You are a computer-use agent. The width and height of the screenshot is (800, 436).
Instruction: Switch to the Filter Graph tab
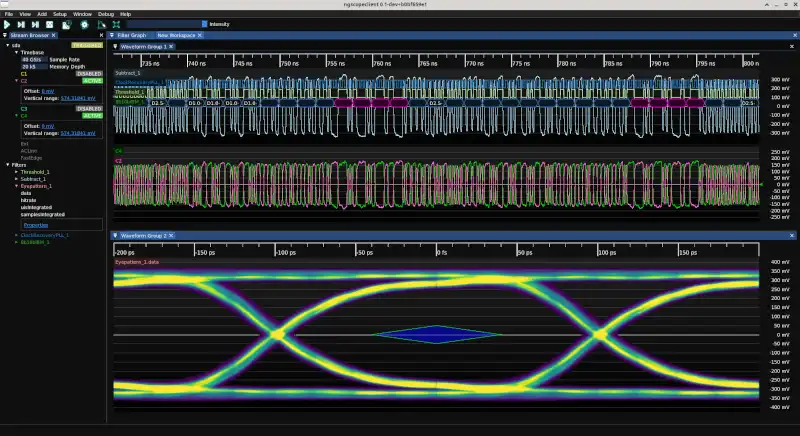132,35
